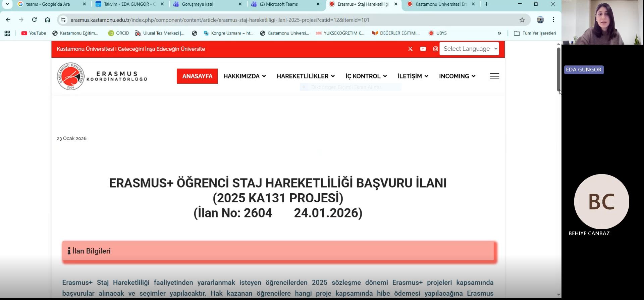Click EDA GUNGOR participant name label
The height and width of the screenshot is (300, 644).
584,69
